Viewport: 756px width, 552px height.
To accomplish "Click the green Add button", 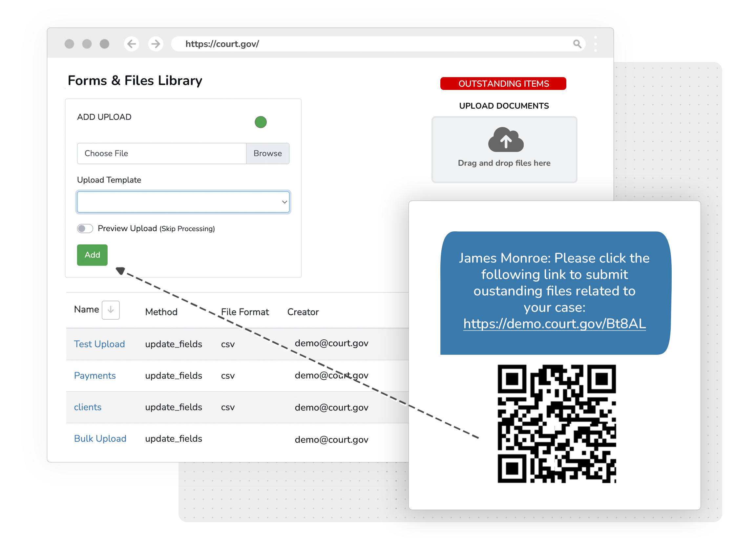I will tap(92, 255).
